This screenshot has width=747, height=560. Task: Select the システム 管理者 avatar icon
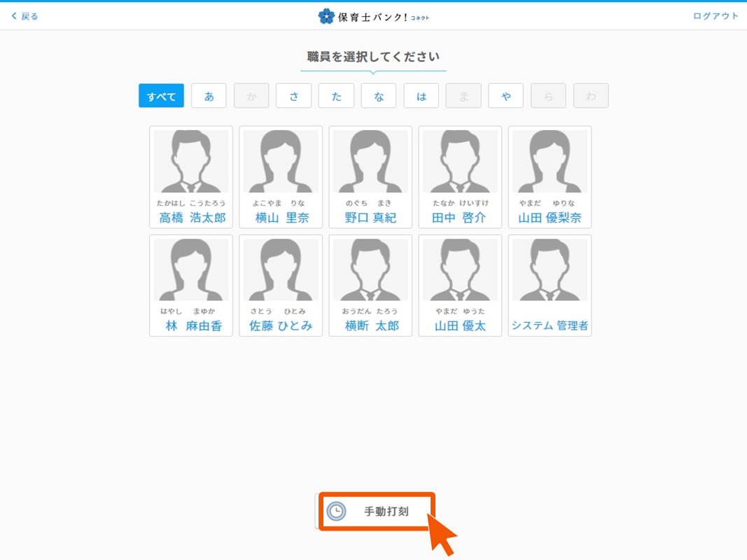(x=550, y=270)
